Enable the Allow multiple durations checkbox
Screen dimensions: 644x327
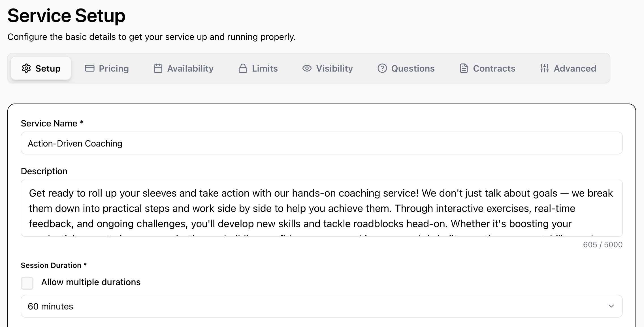click(x=27, y=283)
